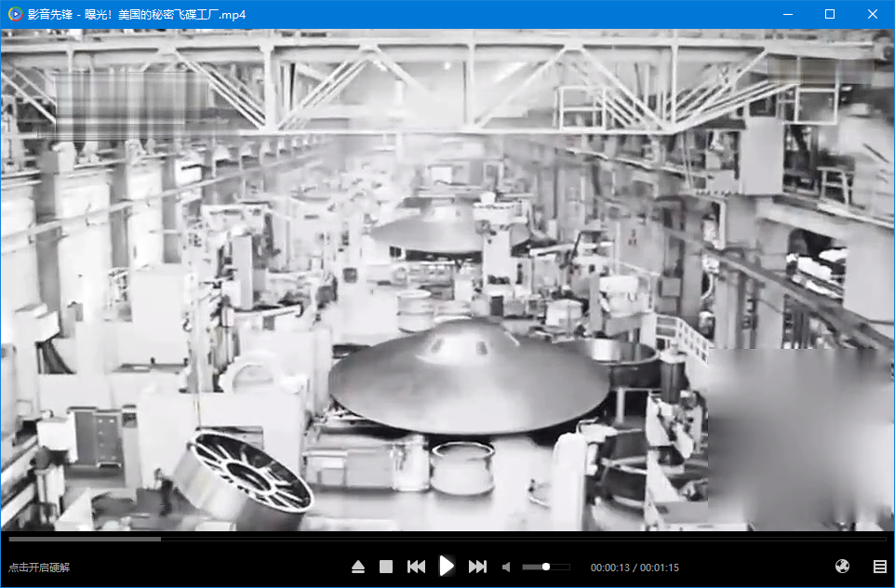Click the volume slider handle
The height and width of the screenshot is (588, 895).
[x=546, y=567]
